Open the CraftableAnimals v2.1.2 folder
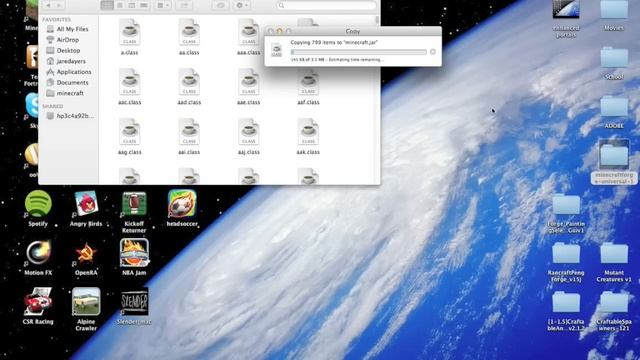The image size is (640, 360). pyautogui.click(x=566, y=302)
